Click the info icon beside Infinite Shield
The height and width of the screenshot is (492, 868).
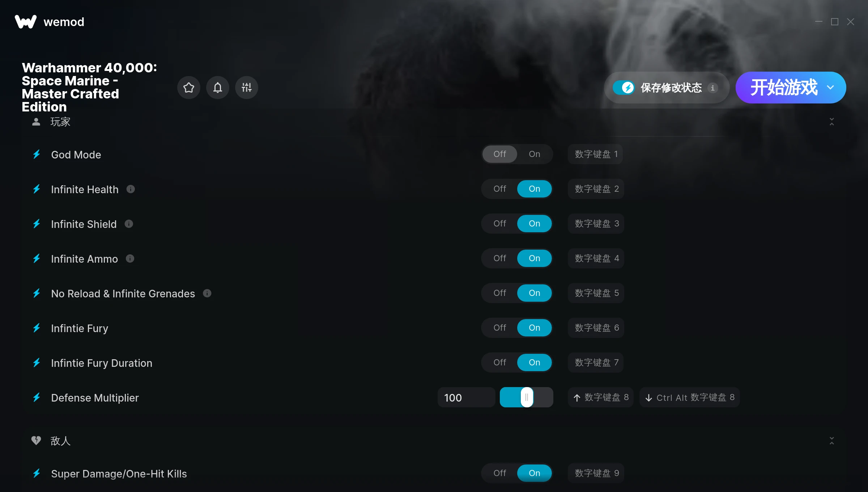tap(129, 224)
